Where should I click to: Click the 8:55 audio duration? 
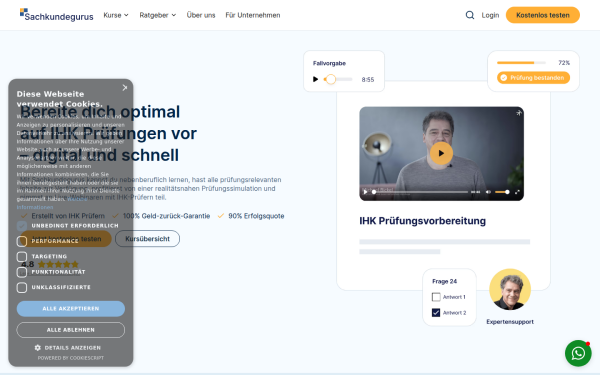(368, 80)
